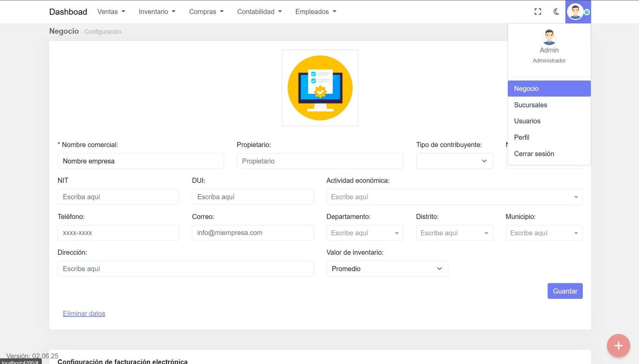
Task: Choose Usuarios in the user menu
Action: pyautogui.click(x=527, y=121)
